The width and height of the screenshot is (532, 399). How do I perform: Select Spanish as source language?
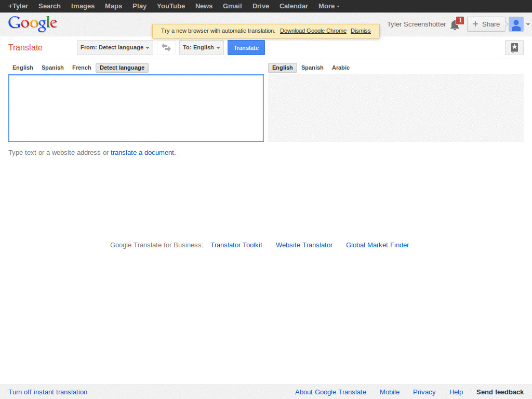click(x=52, y=68)
